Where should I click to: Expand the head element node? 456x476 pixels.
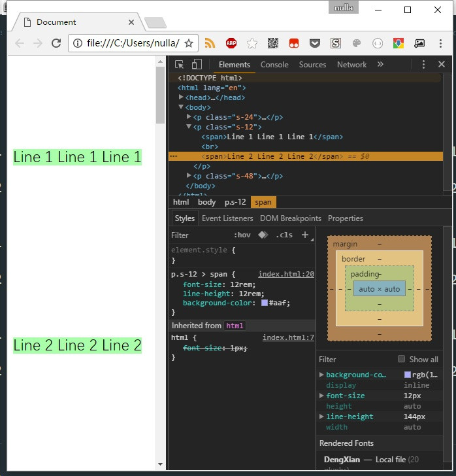(x=182, y=97)
